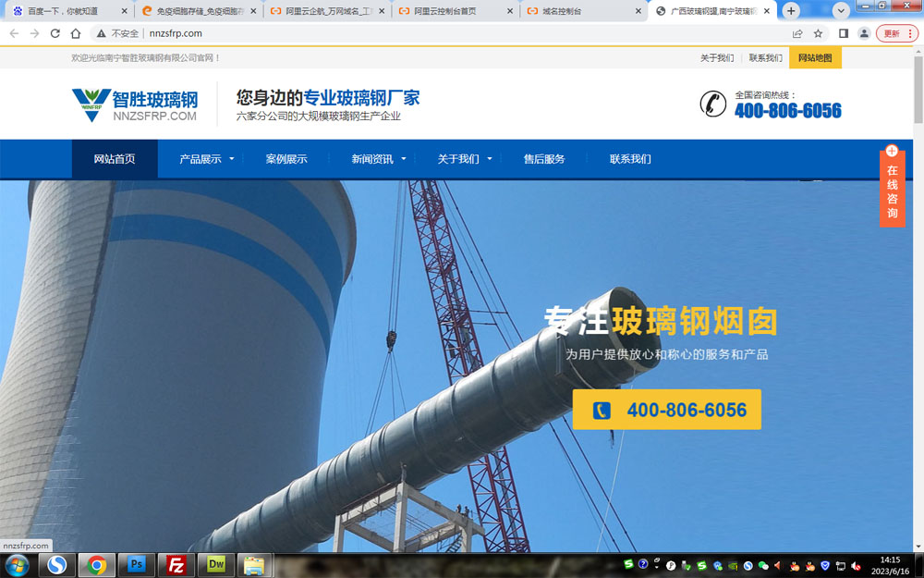Open the orange 在线咨询 side widget
Viewport: 924px width, 578px height.
click(x=892, y=188)
